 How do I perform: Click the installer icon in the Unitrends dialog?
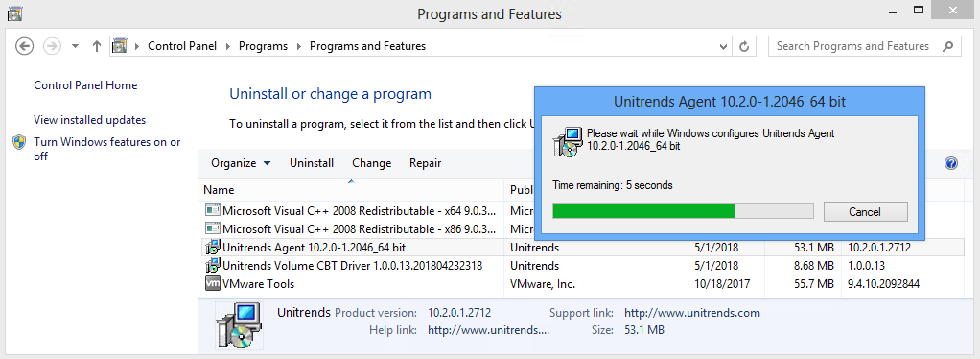(x=568, y=142)
